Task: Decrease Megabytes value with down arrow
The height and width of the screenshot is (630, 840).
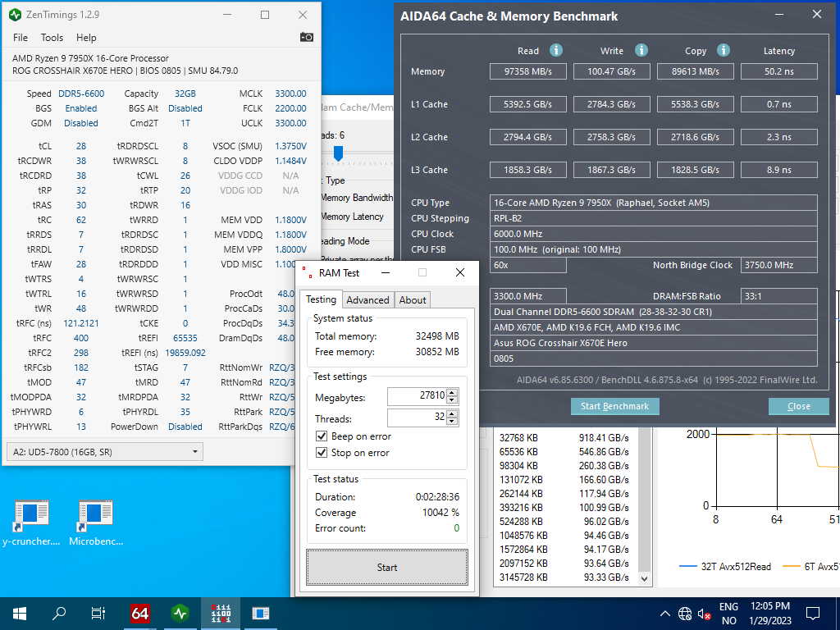Action: [452, 400]
